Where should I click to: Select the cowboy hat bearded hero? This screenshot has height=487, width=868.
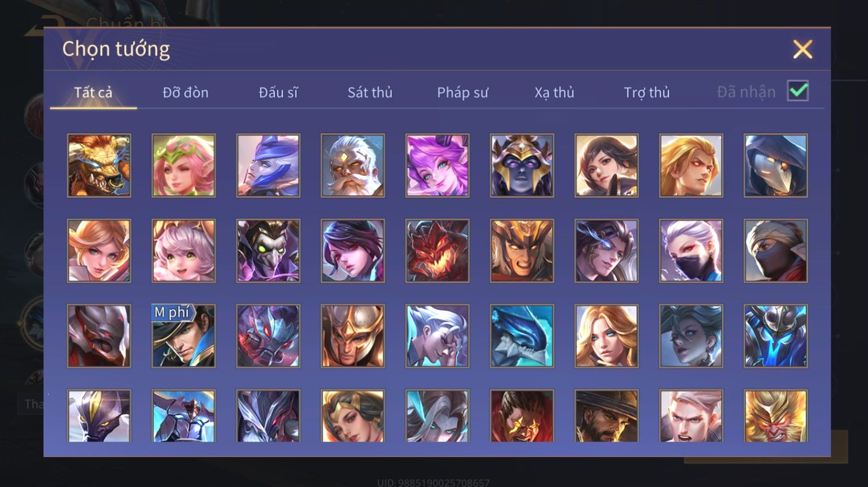click(606, 416)
